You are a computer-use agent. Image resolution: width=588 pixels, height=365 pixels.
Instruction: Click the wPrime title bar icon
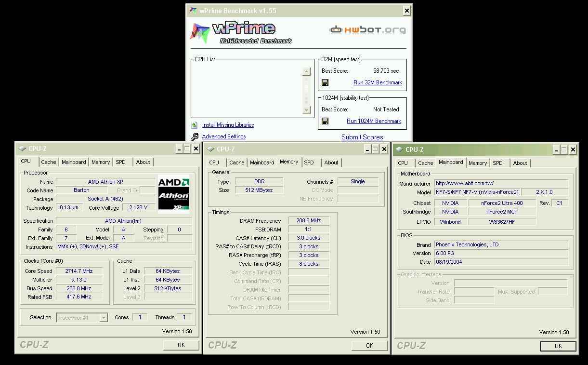193,11
